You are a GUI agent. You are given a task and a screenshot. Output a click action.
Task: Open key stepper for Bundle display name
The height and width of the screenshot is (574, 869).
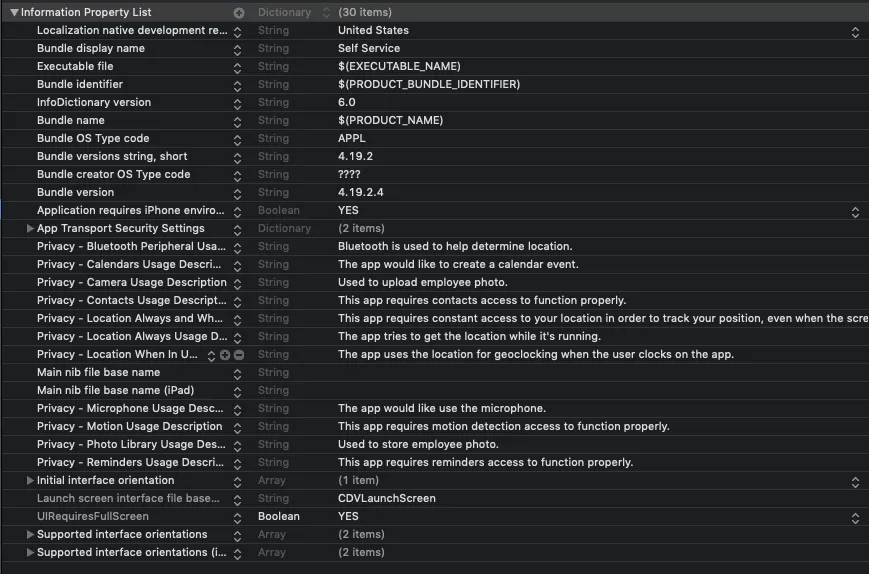238,49
